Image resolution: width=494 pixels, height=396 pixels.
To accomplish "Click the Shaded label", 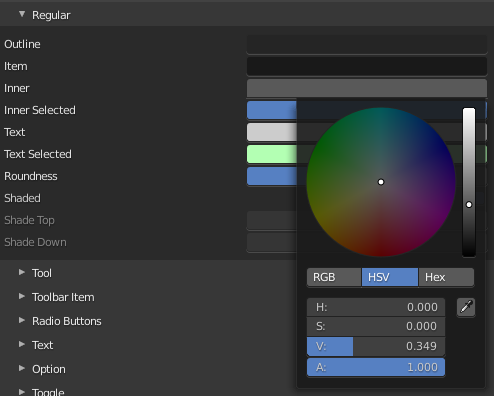I will [22, 198].
